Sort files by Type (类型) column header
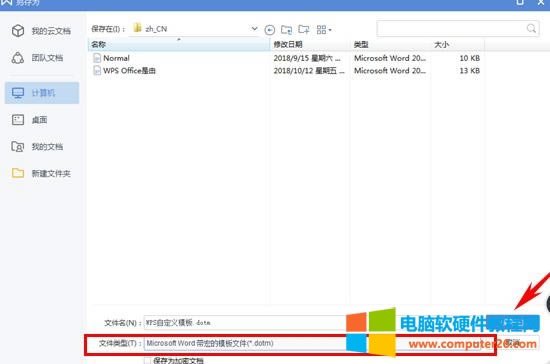 pyautogui.click(x=390, y=45)
